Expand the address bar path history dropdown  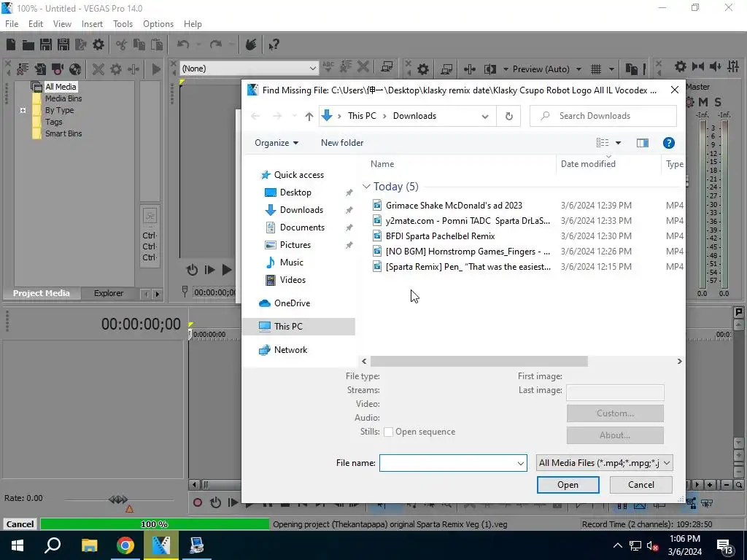click(484, 116)
